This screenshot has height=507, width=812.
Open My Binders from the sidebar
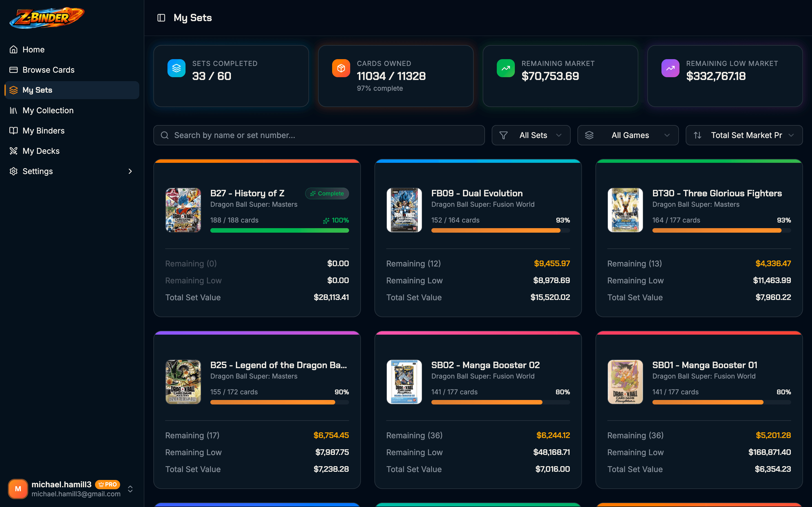(x=43, y=130)
